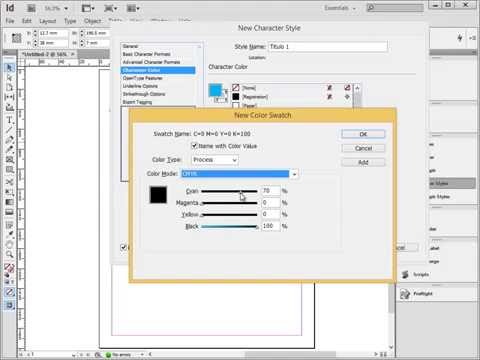This screenshot has height=360, width=480.
Task: Click the reference point locator icon
Action: (16, 38)
